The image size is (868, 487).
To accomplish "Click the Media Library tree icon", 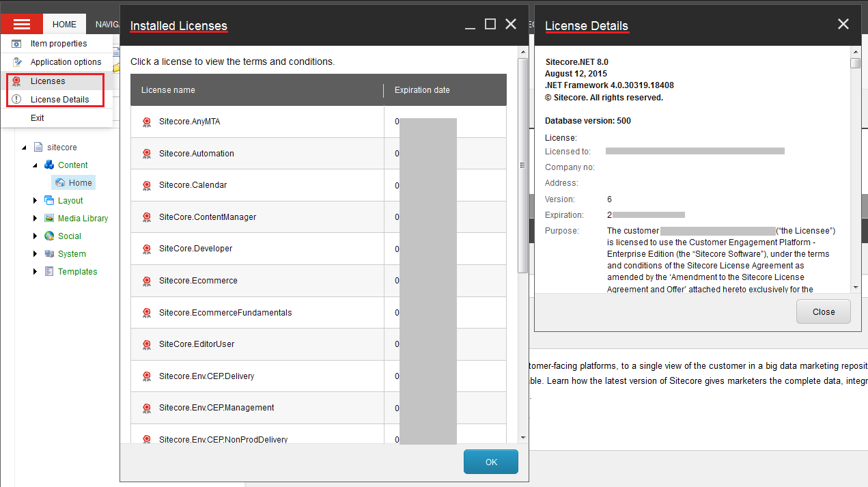I will (49, 219).
